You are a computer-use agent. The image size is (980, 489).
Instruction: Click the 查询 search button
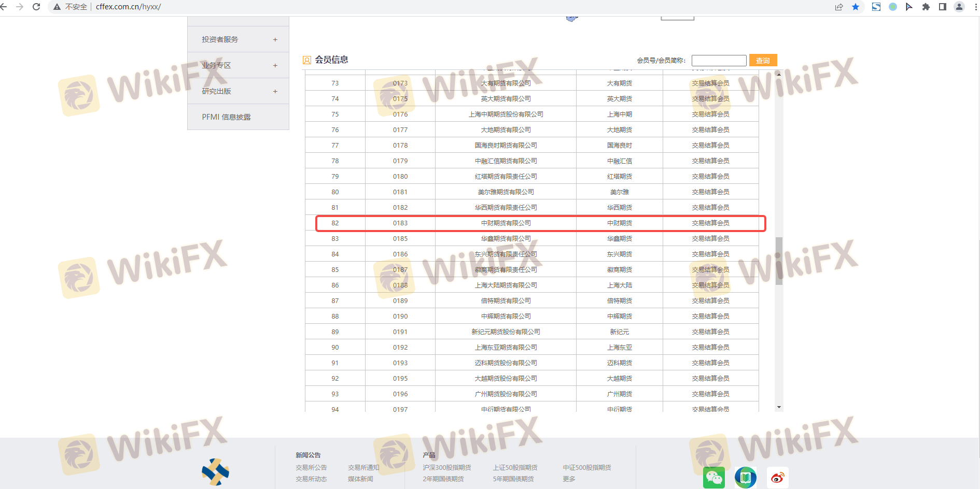pos(763,61)
